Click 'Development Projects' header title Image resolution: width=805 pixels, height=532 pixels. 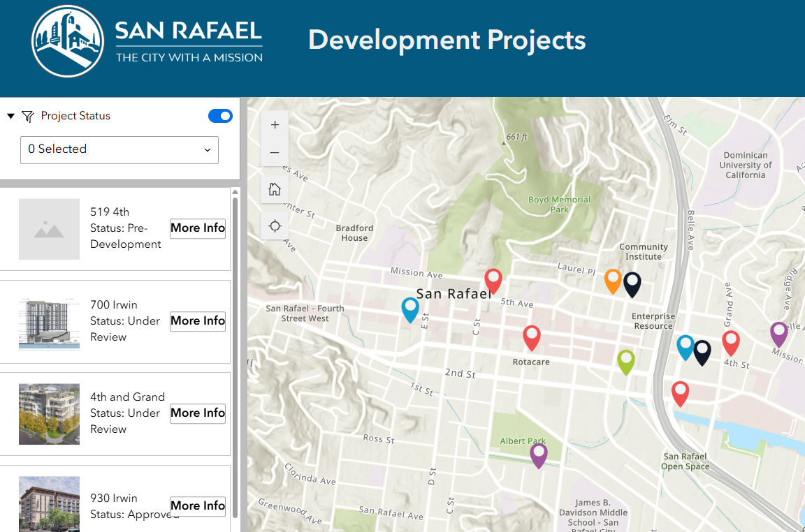pos(447,40)
